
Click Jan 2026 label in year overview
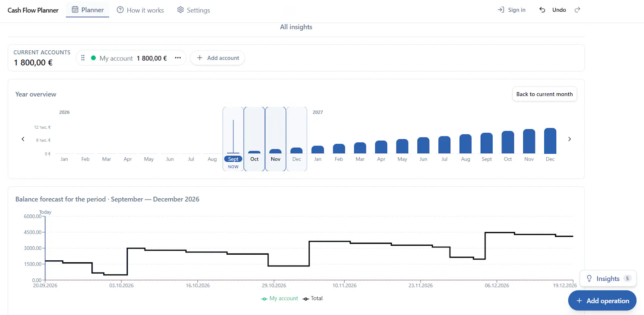point(64,159)
